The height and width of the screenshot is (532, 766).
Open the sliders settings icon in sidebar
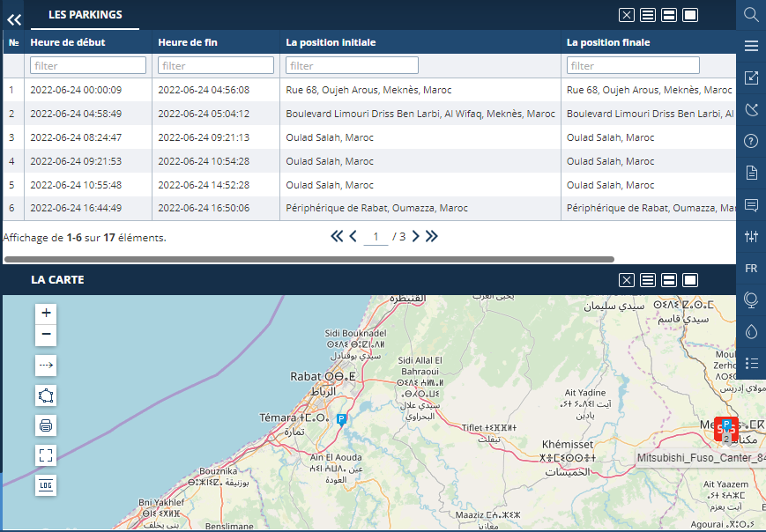751,236
